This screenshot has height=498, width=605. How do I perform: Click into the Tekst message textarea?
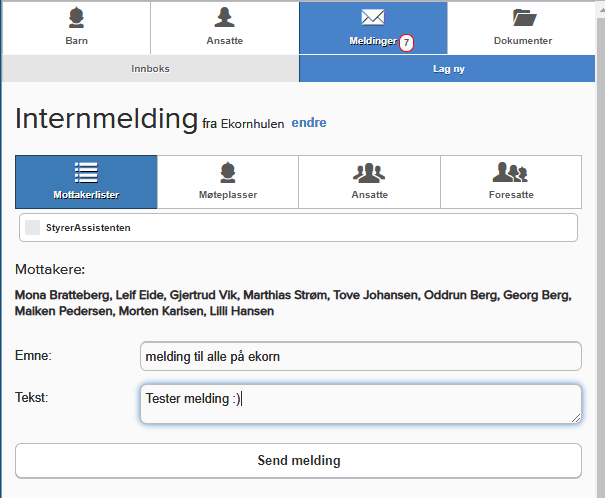(361, 404)
